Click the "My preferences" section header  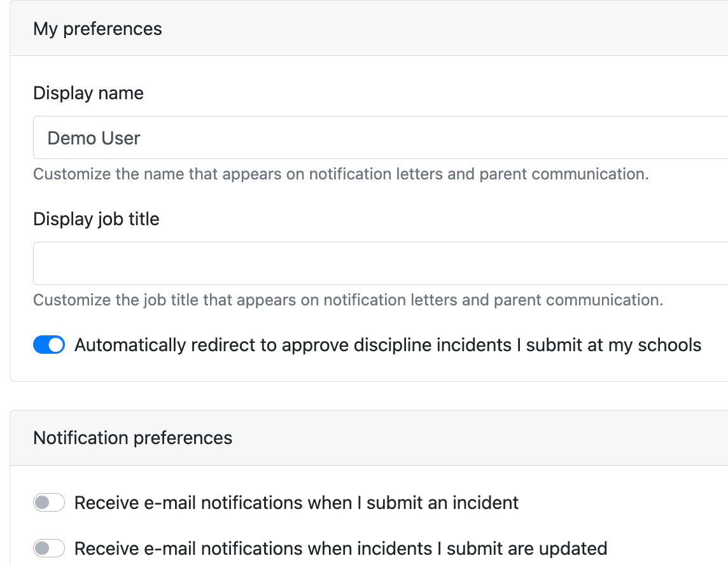(97, 29)
